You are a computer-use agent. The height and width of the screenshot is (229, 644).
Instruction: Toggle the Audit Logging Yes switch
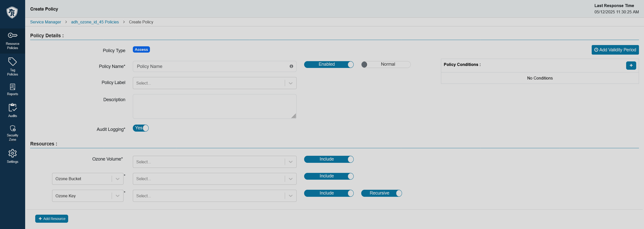[141, 128]
